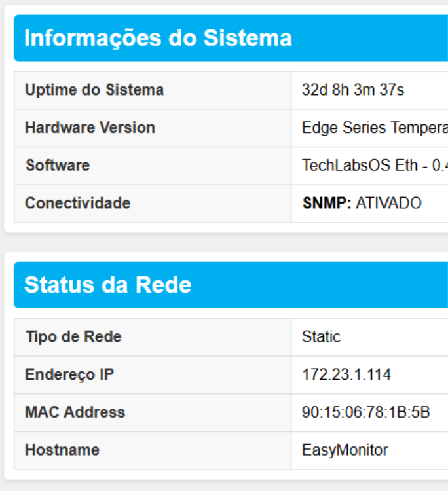Select the Tipo de Rede label
This screenshot has width=448, height=491.
pos(73,337)
